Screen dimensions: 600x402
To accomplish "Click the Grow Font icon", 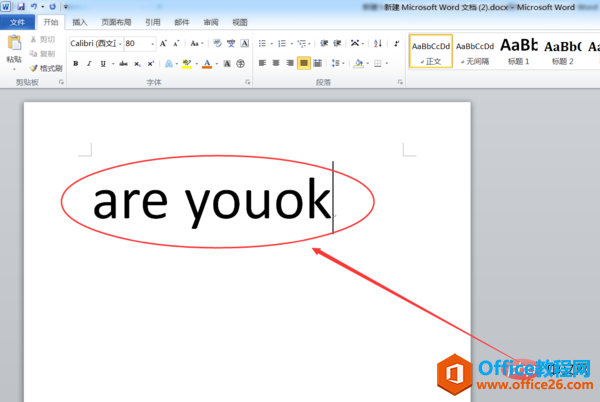I will [163, 44].
